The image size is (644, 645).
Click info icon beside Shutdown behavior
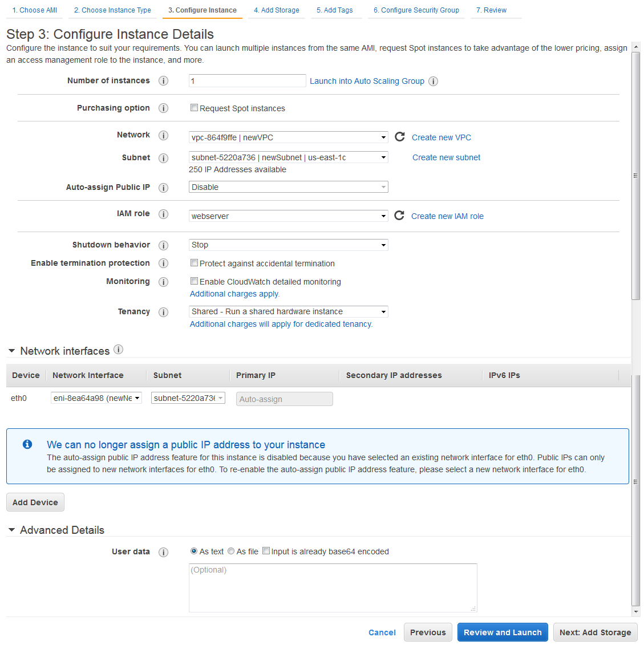pyautogui.click(x=163, y=245)
